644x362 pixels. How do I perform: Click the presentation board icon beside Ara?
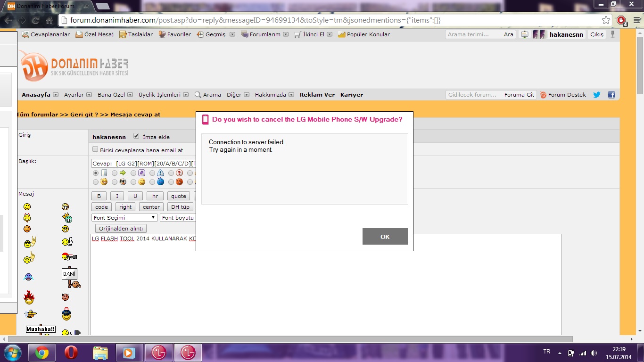tap(524, 34)
